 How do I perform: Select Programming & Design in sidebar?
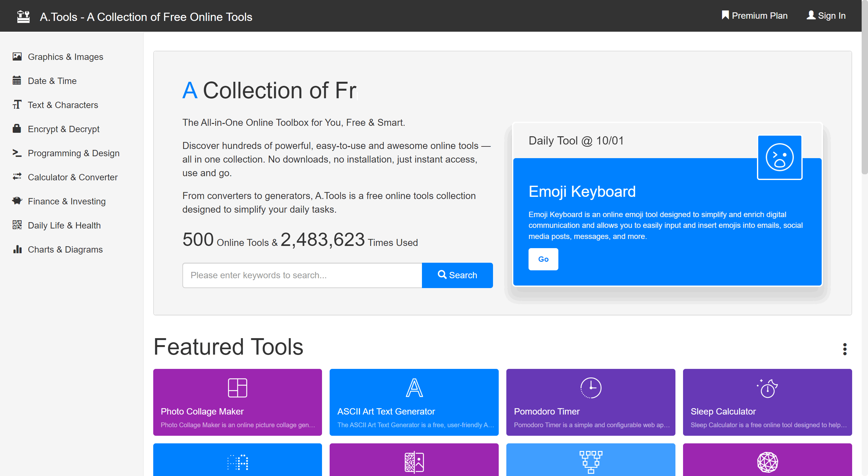click(74, 153)
